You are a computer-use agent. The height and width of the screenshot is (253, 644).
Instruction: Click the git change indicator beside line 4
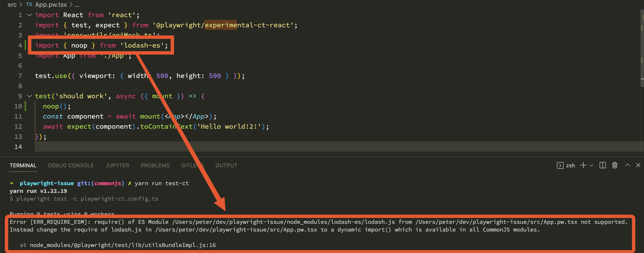(x=26, y=45)
